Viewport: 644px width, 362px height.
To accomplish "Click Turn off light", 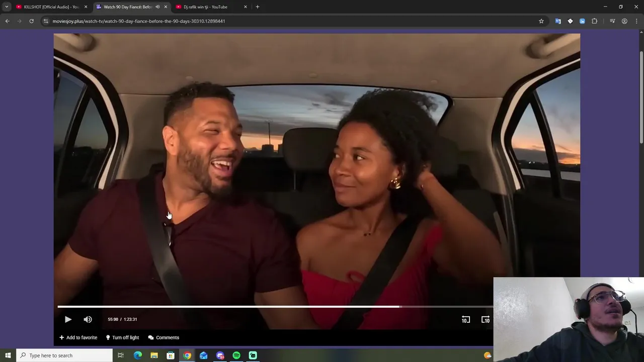I will coord(122,337).
